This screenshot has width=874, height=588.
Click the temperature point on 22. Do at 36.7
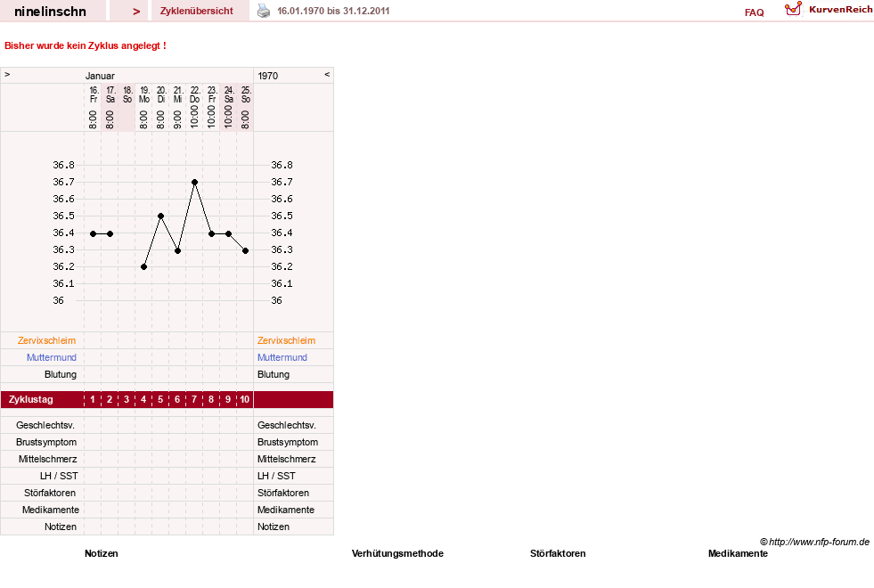[194, 183]
